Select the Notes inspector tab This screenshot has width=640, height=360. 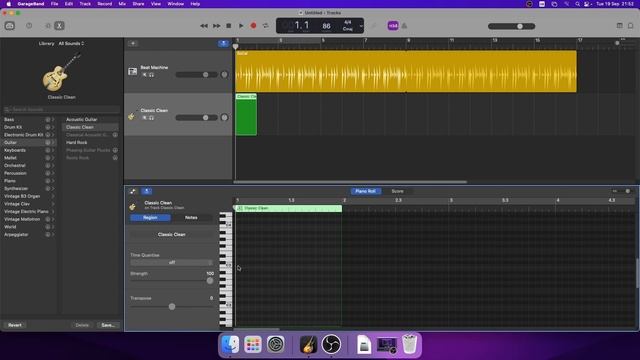(191, 218)
